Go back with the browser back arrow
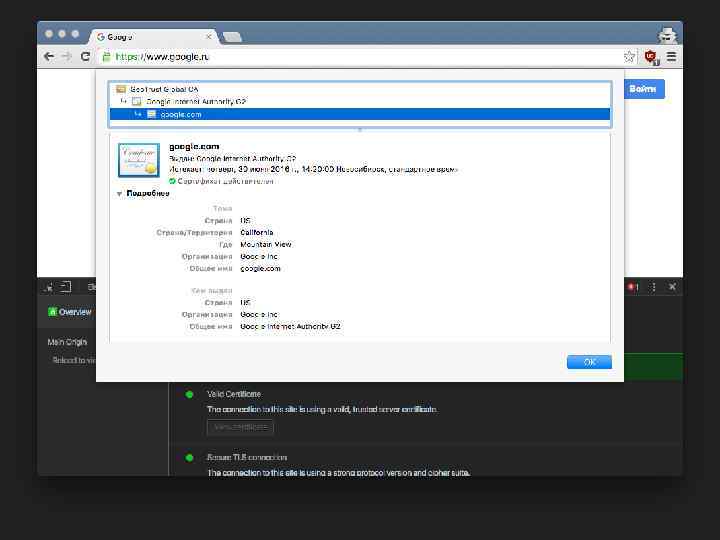Screen dimensions: 720x540 coord(49,56)
